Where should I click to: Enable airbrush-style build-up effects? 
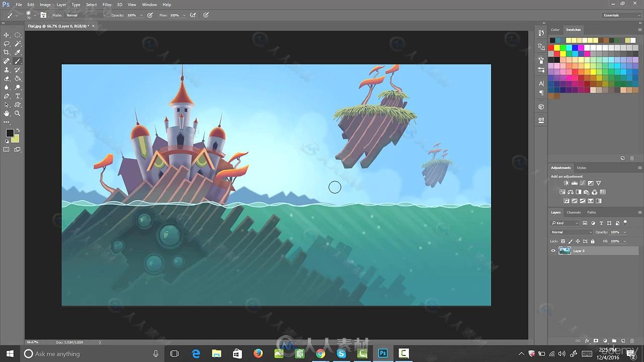coord(193,15)
